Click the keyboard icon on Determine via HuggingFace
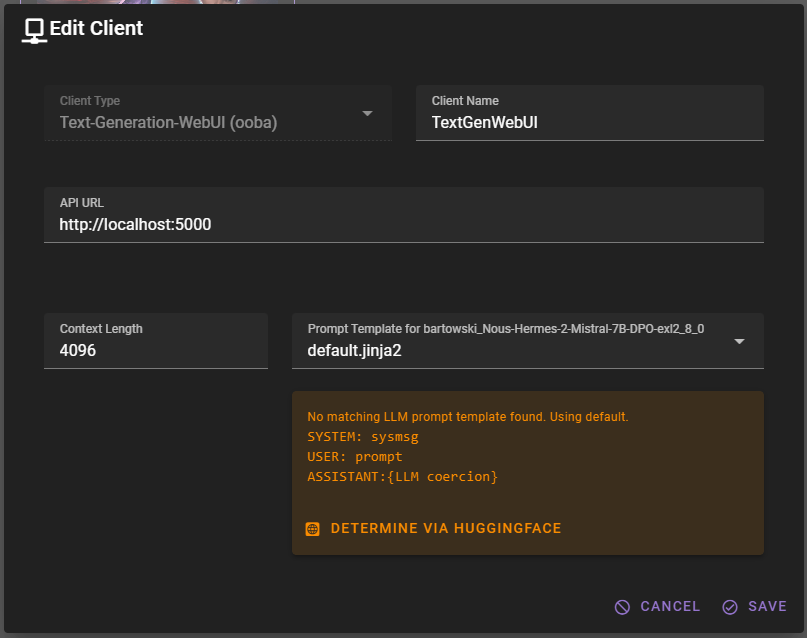The height and width of the screenshot is (638, 807). 313,528
